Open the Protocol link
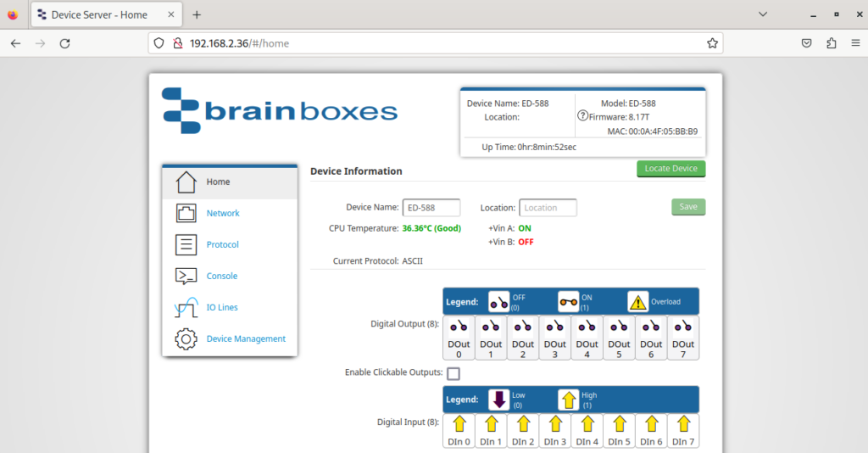 [223, 245]
